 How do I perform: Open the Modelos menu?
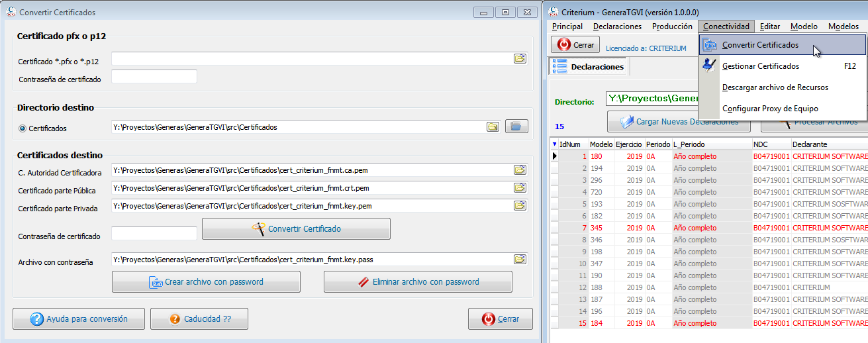(x=843, y=26)
